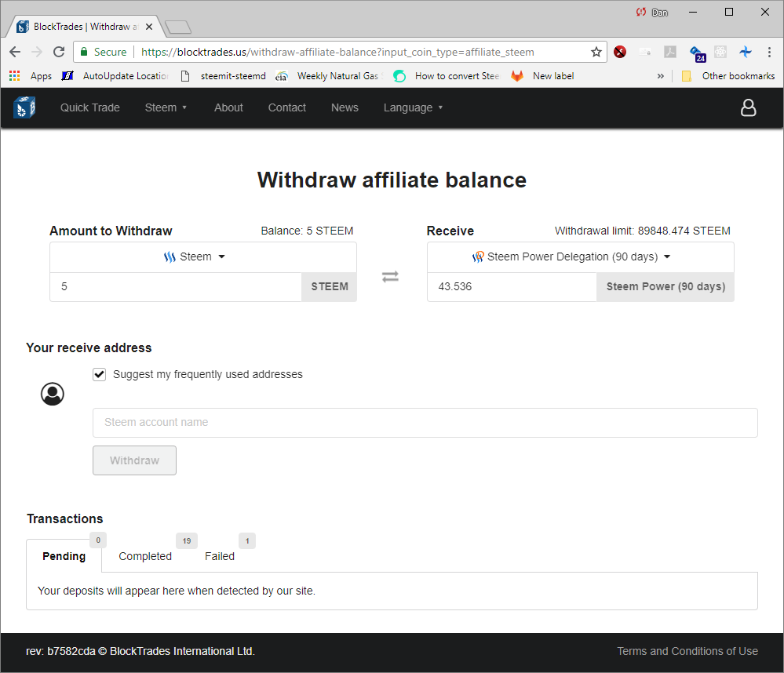Click the red blocker extension icon
784x673 pixels.
(x=620, y=52)
